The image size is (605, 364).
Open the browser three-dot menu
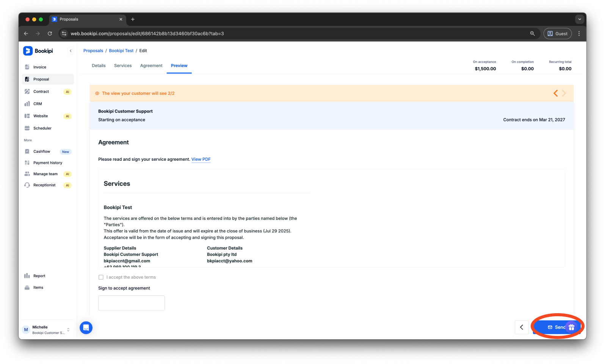click(579, 33)
